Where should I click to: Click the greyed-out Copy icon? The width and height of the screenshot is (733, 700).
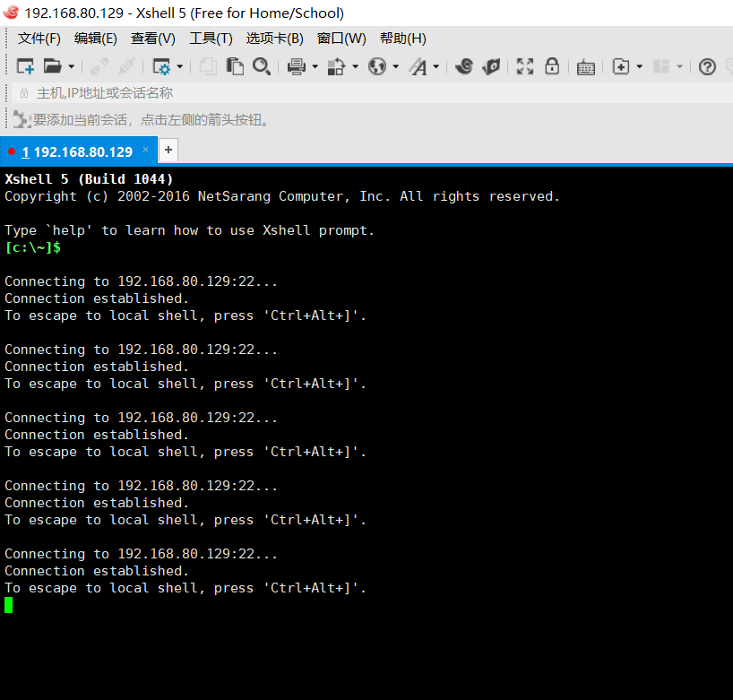click(x=208, y=66)
